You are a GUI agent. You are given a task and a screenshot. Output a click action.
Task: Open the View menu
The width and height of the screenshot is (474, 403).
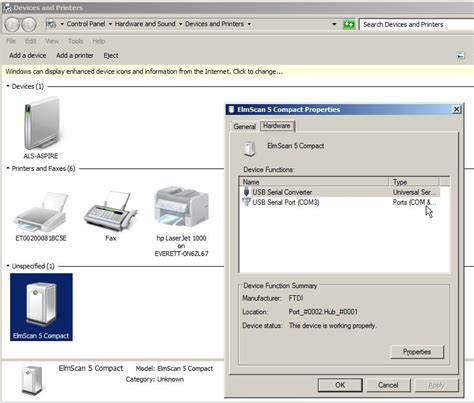[x=52, y=41]
